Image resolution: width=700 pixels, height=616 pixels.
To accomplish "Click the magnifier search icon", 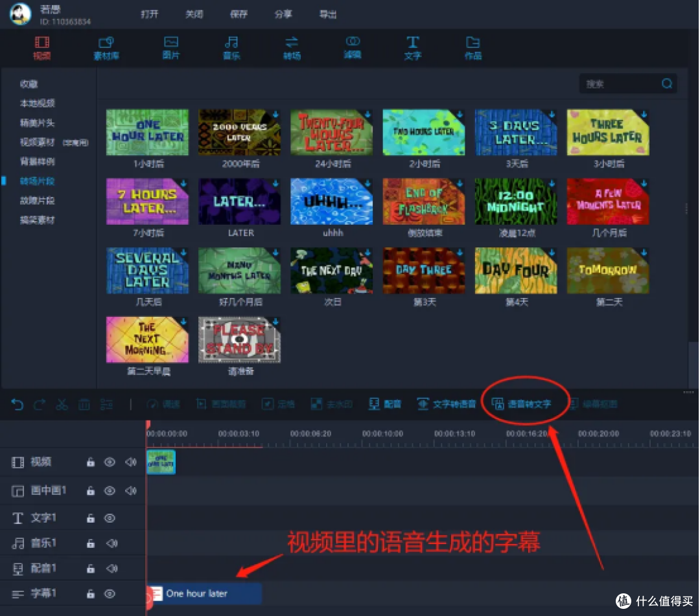I will 667,84.
